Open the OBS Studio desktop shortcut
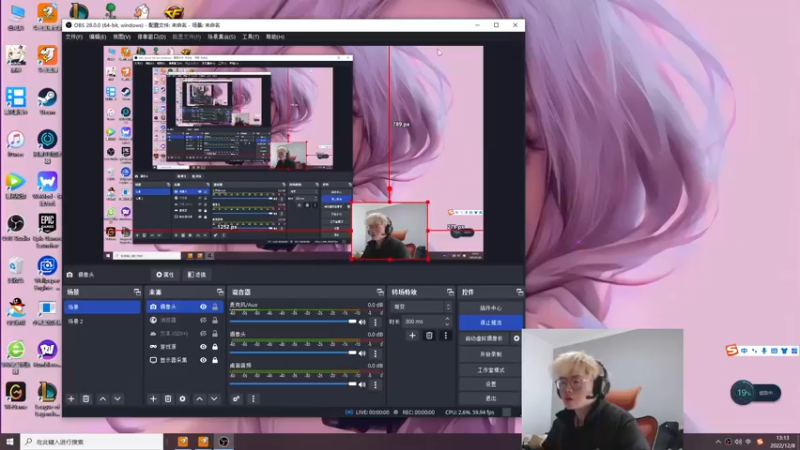The height and width of the screenshot is (450, 800). 16,228
